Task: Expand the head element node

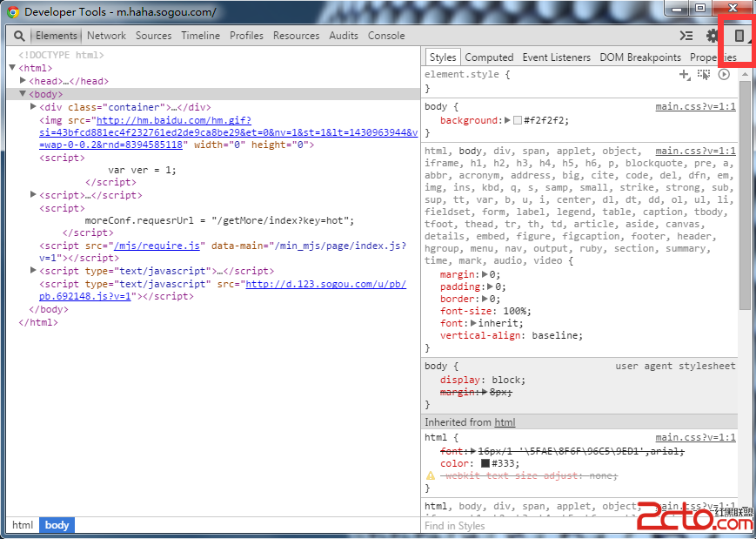Action: [x=23, y=81]
